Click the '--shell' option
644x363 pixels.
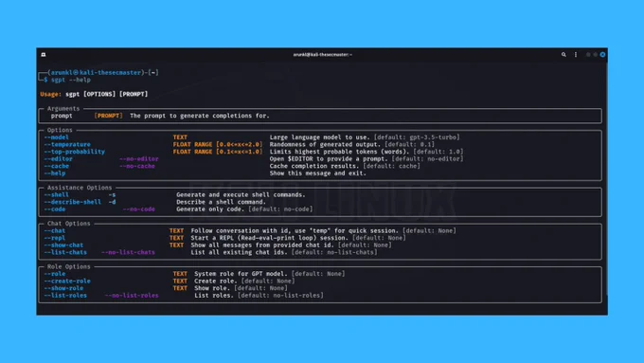click(x=56, y=195)
